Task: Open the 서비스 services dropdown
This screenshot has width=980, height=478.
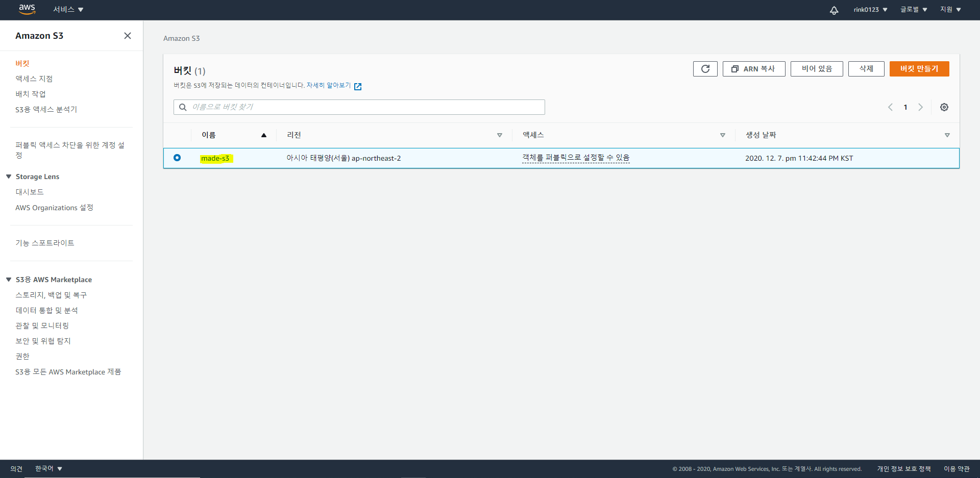Action: click(68, 10)
